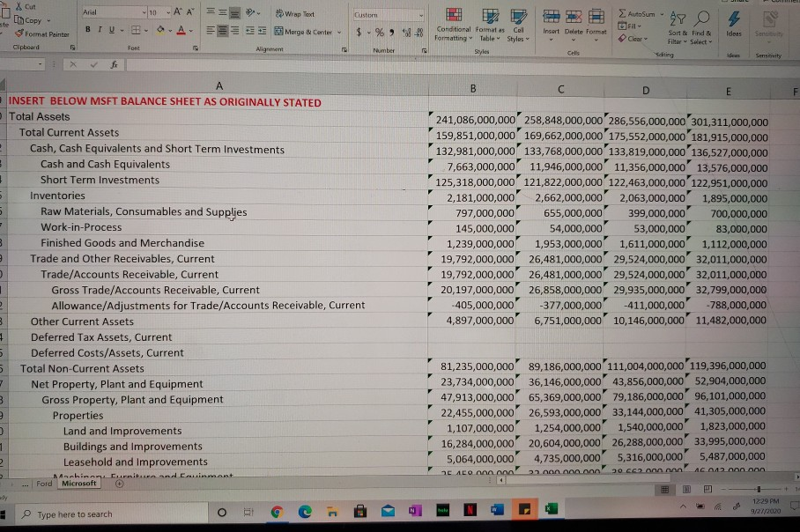Screen dimensions: 800x532
Task: Open Find & Select magnifier menu
Action: point(701,27)
